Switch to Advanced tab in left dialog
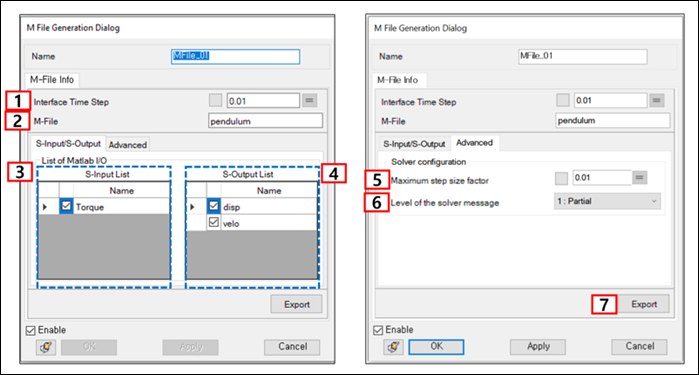The width and height of the screenshot is (699, 375). tap(127, 144)
